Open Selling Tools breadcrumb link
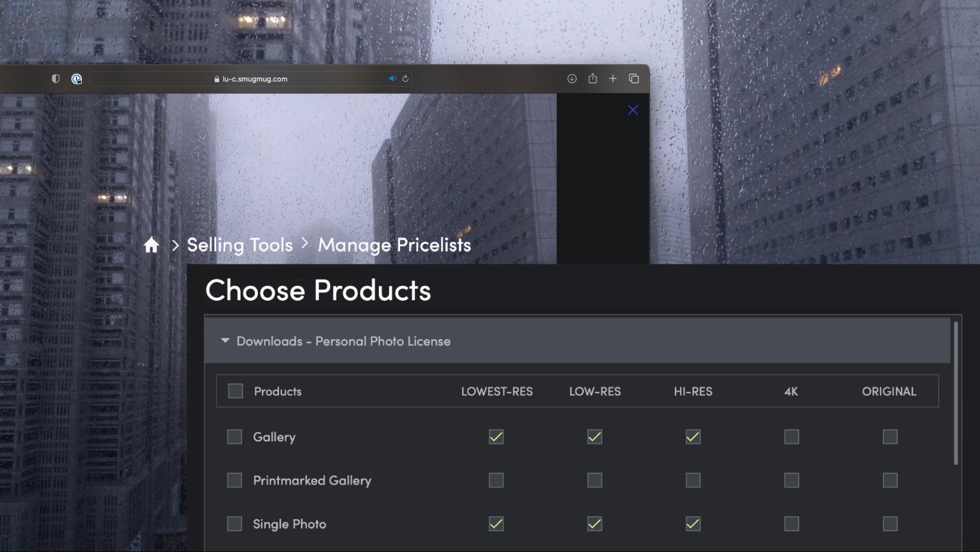Screen dimensions: 980x552 [x=240, y=244]
